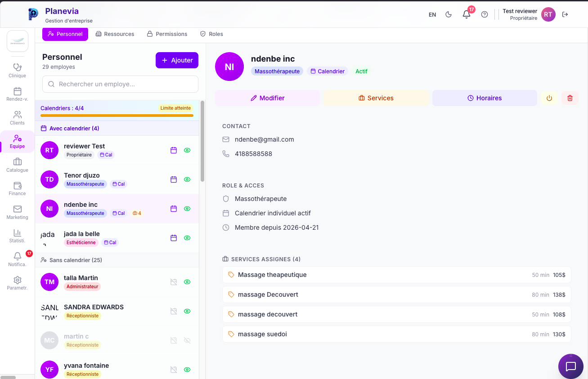Viewport: 588px width, 379px height.
Task: Switch to the Personnel tab
Action: click(x=65, y=34)
